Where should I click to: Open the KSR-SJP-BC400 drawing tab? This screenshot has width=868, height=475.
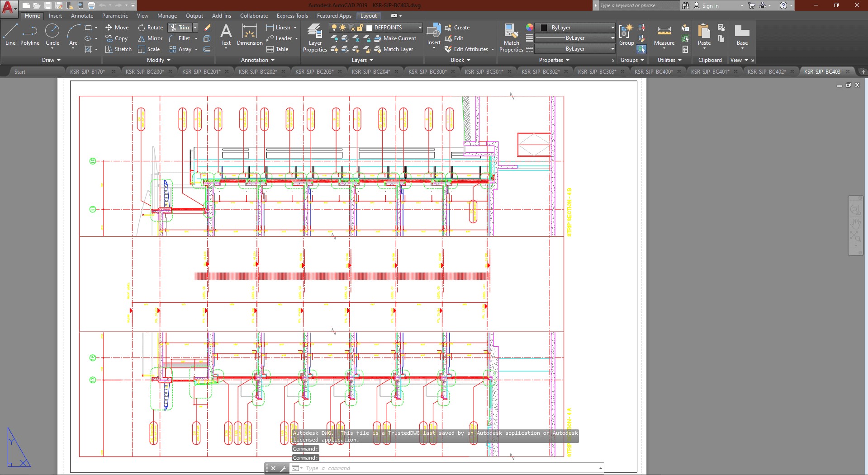(x=653, y=72)
